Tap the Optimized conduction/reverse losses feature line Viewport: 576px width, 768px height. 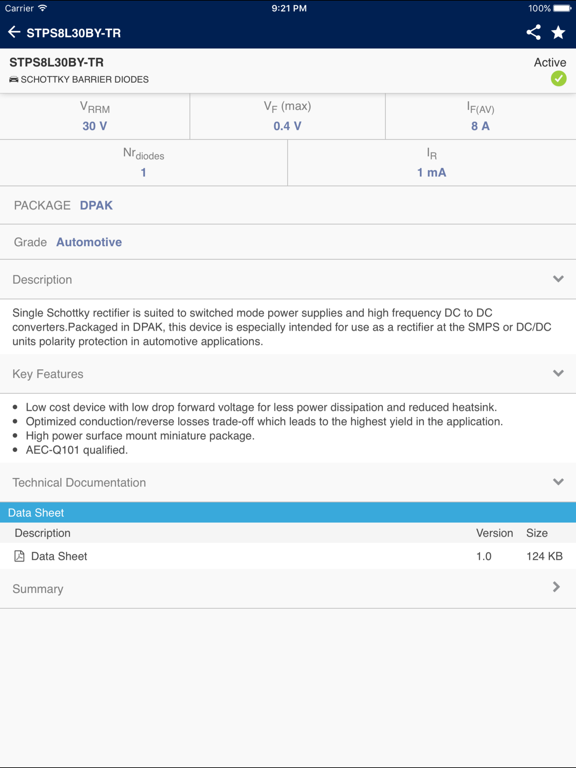(x=264, y=421)
